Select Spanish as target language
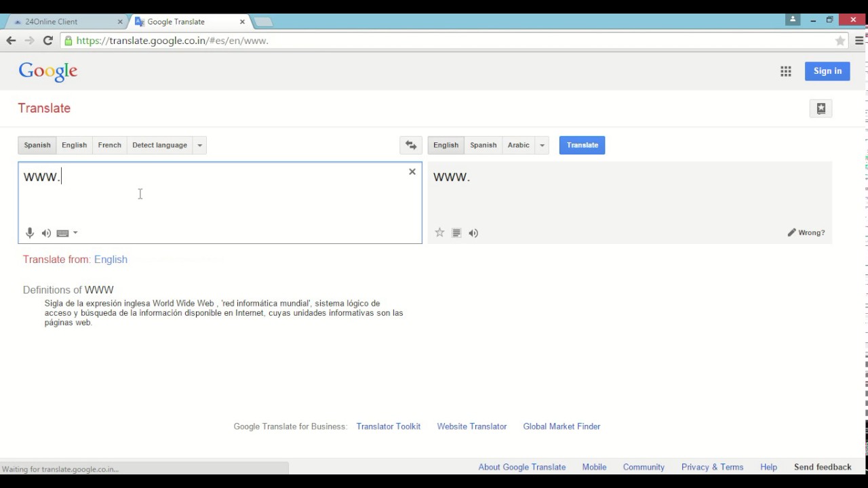The height and width of the screenshot is (488, 868). [x=483, y=145]
